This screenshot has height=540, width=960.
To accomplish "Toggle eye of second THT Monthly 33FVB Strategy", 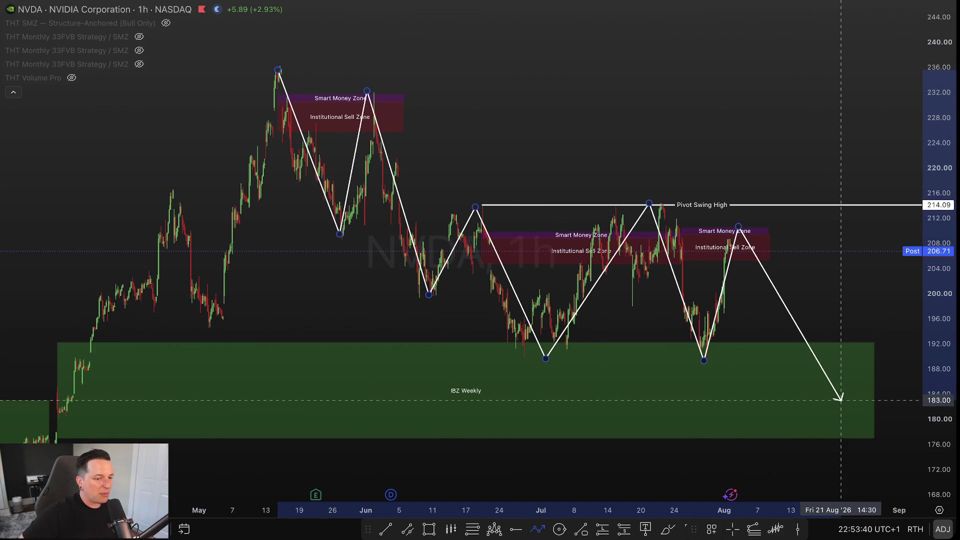I will 139,50.
